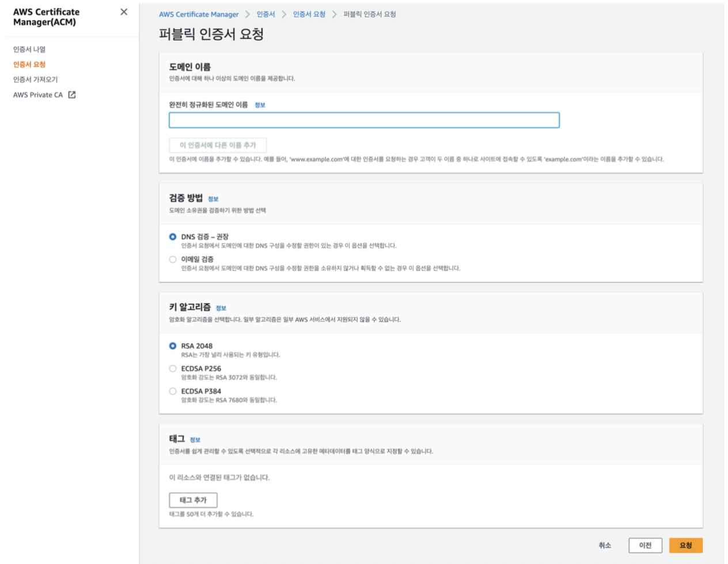Go to the 인증서 요청 breadcrumb link
Viewport: 728px width, 564px height.
click(x=309, y=14)
